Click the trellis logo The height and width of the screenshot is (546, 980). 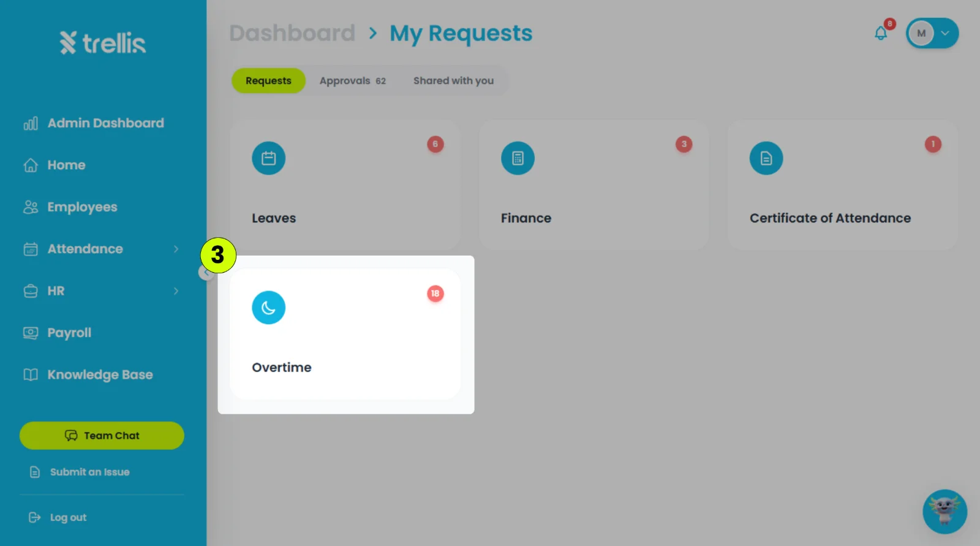(103, 43)
